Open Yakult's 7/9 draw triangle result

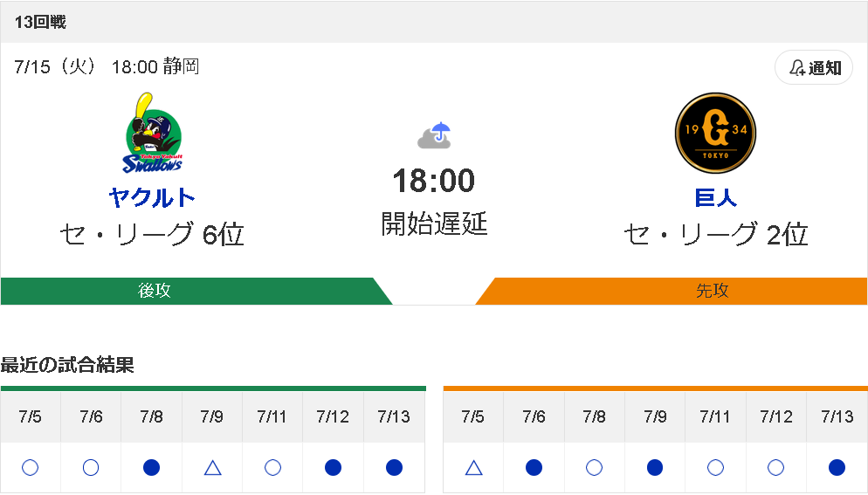212,468
